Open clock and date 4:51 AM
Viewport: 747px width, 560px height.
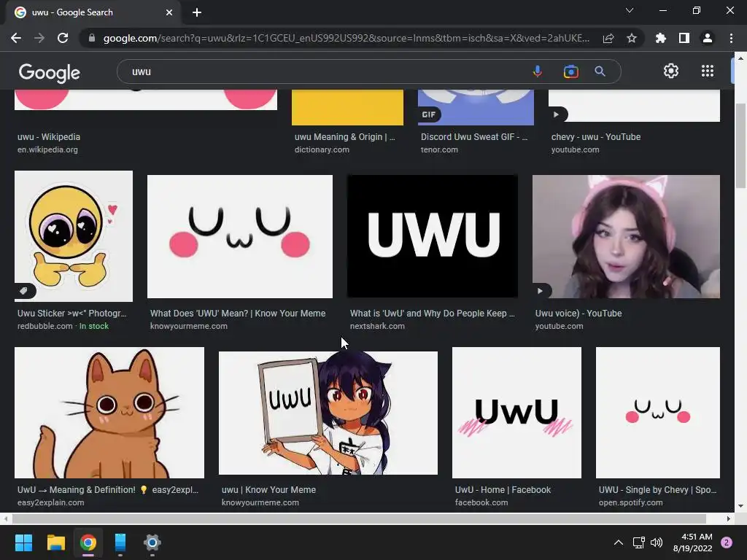[693, 542]
